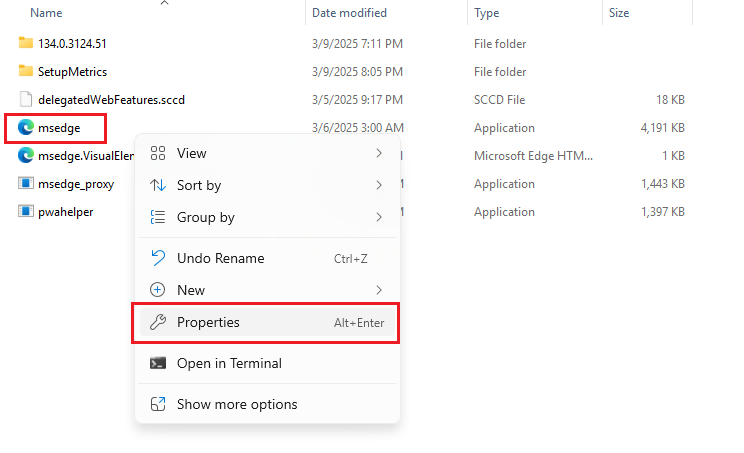Sort by Date modified column header

349,13
